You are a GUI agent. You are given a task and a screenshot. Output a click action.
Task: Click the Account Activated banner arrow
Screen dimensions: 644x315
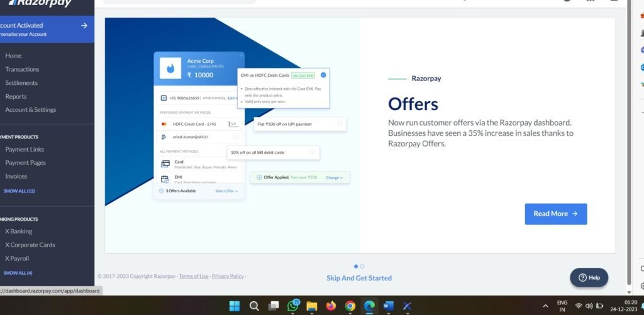[x=84, y=25]
